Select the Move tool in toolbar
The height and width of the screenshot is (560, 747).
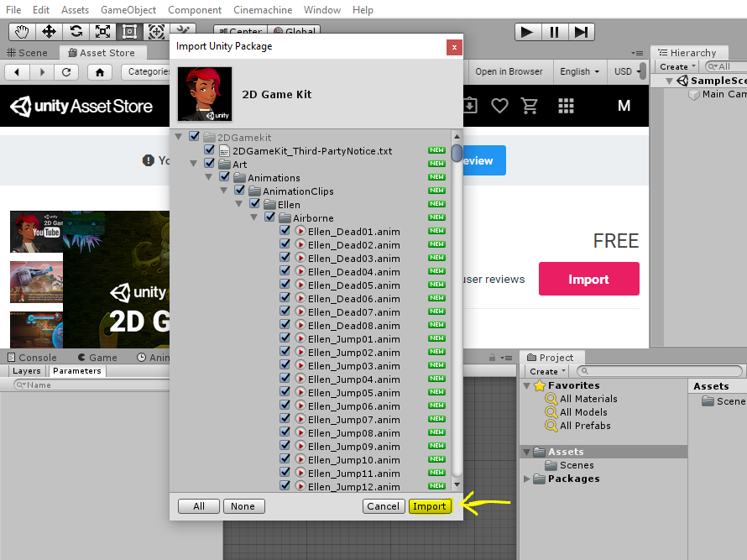click(49, 32)
